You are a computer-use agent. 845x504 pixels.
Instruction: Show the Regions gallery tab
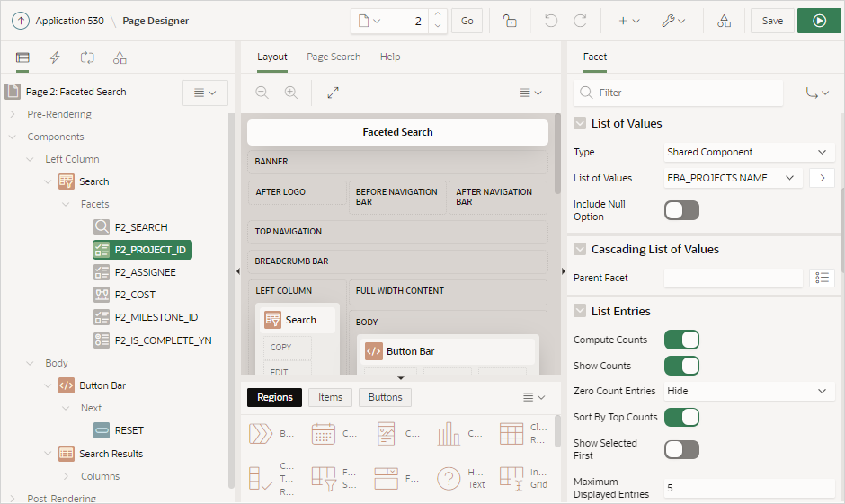point(275,397)
